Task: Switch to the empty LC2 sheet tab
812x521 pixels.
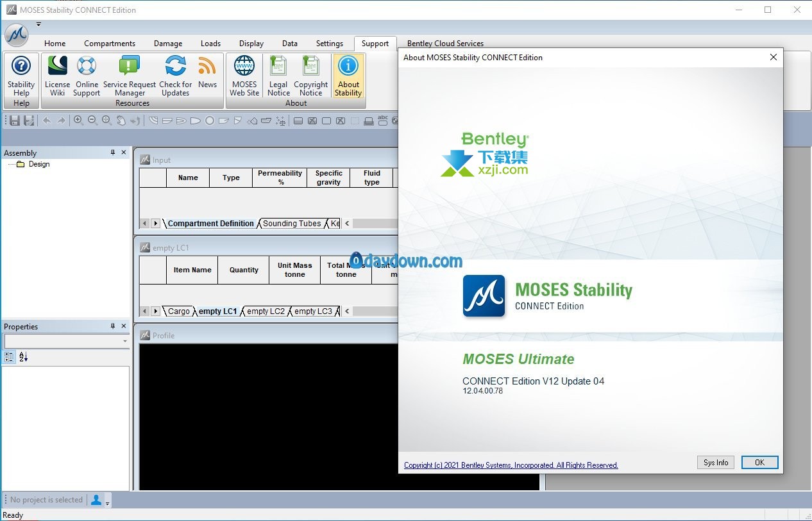Action: (x=266, y=311)
